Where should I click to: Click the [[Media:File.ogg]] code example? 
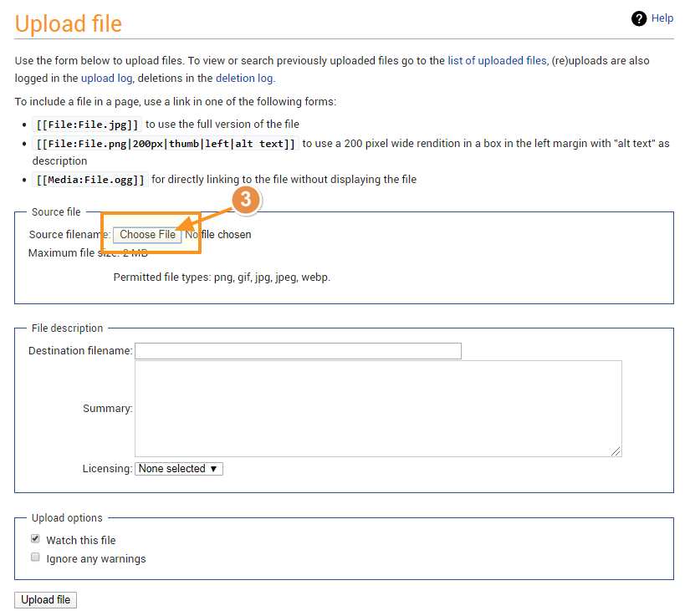click(89, 180)
